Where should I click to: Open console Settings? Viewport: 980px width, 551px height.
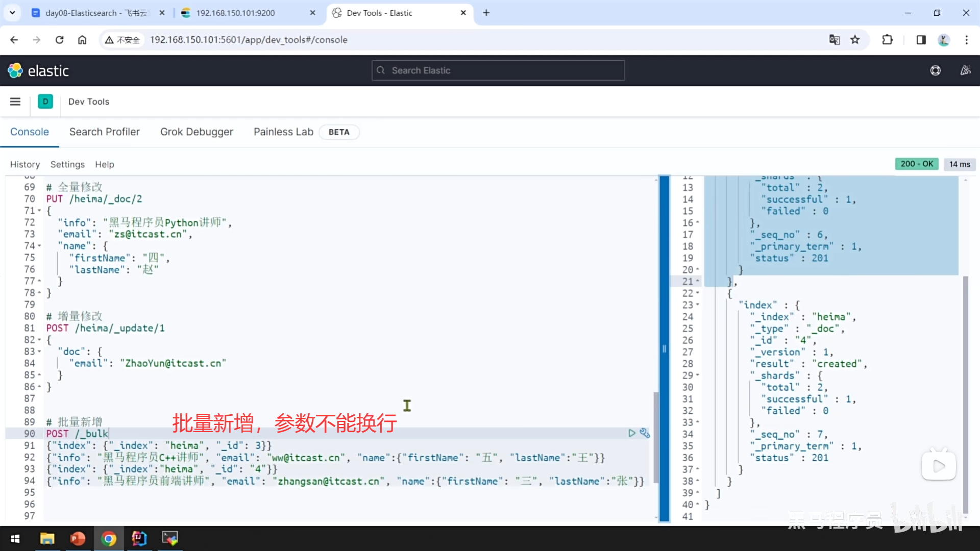click(x=67, y=164)
